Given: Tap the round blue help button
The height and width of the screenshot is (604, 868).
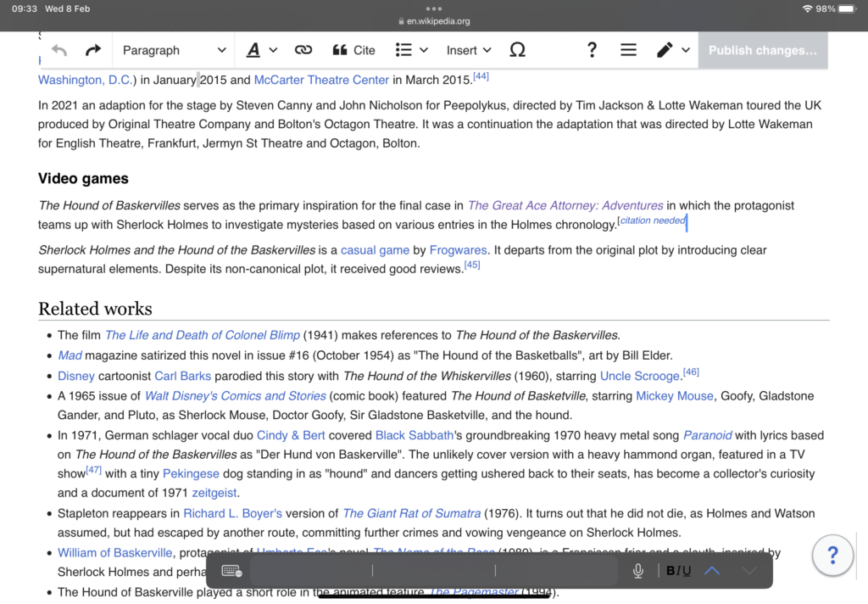Looking at the screenshot, I should coord(832,556).
